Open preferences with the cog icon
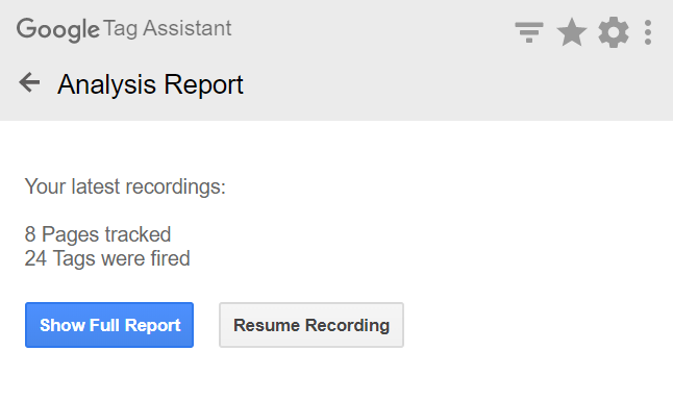 click(614, 32)
